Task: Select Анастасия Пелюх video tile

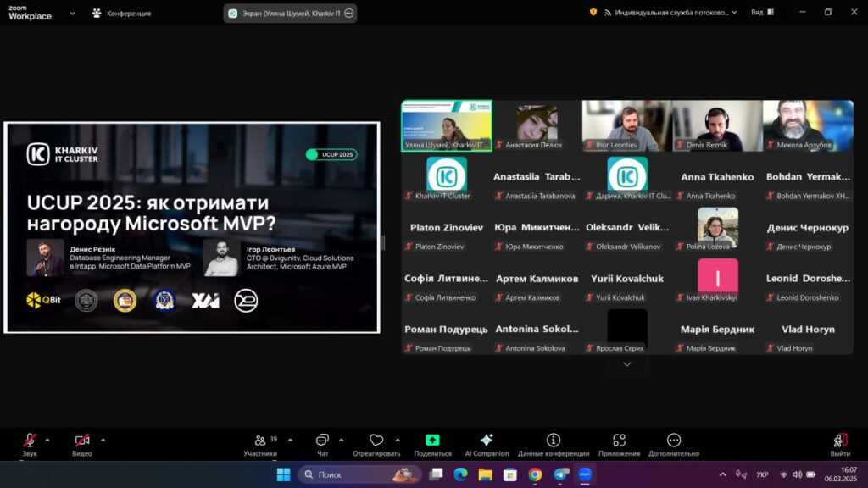Action: point(537,125)
